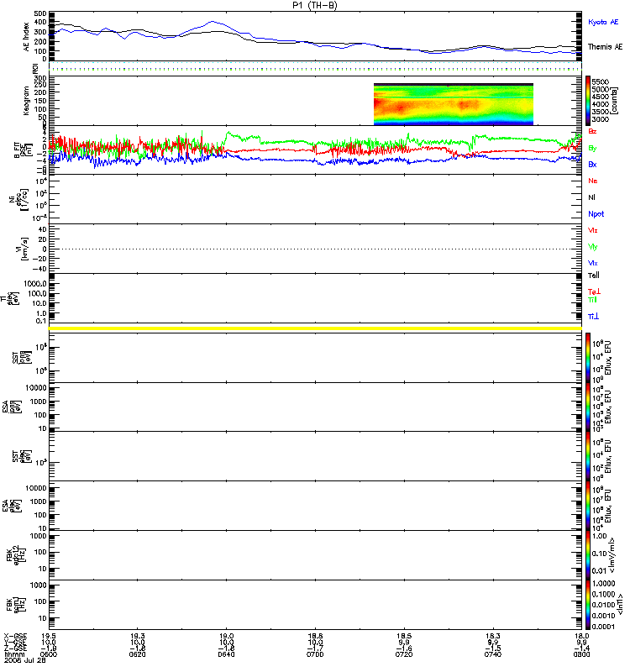Select the blue Bx legend label
Viewport: 630px width, 672px height.
click(592, 164)
